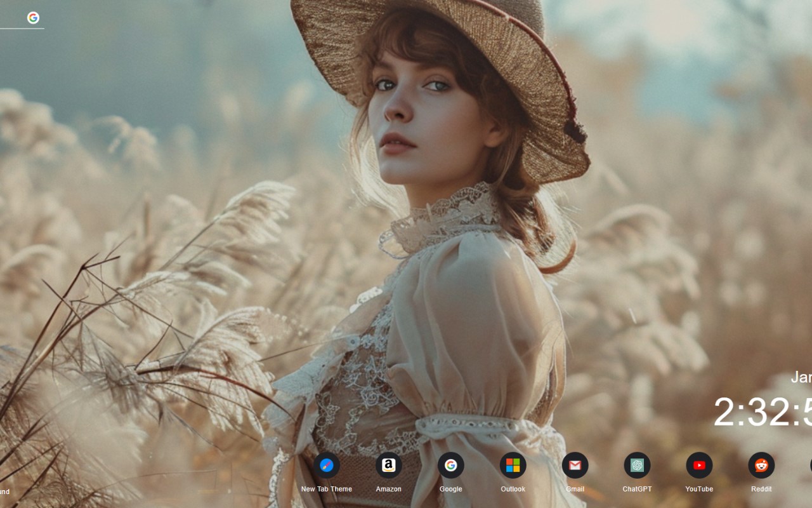Click the clock time display
Viewport: 812px width, 508px height.
pyautogui.click(x=763, y=412)
